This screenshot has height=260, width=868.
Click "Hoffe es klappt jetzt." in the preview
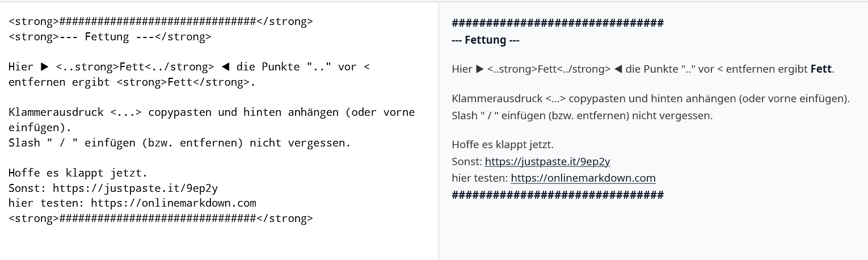(502, 144)
